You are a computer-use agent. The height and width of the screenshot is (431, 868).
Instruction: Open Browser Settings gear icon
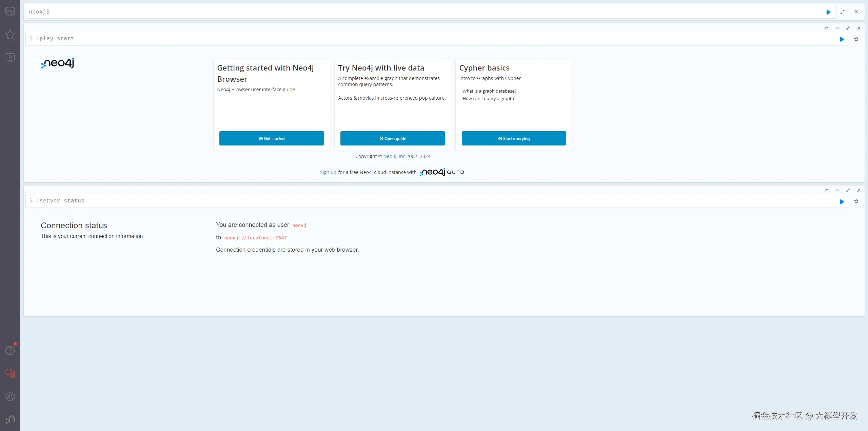[10, 396]
